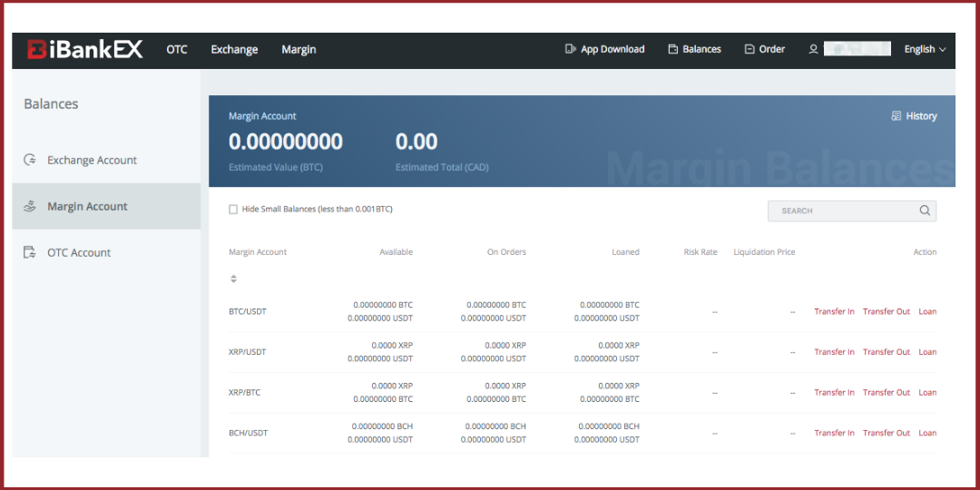The height and width of the screenshot is (490, 980).
Task: Click the Action column header
Action: tap(925, 252)
